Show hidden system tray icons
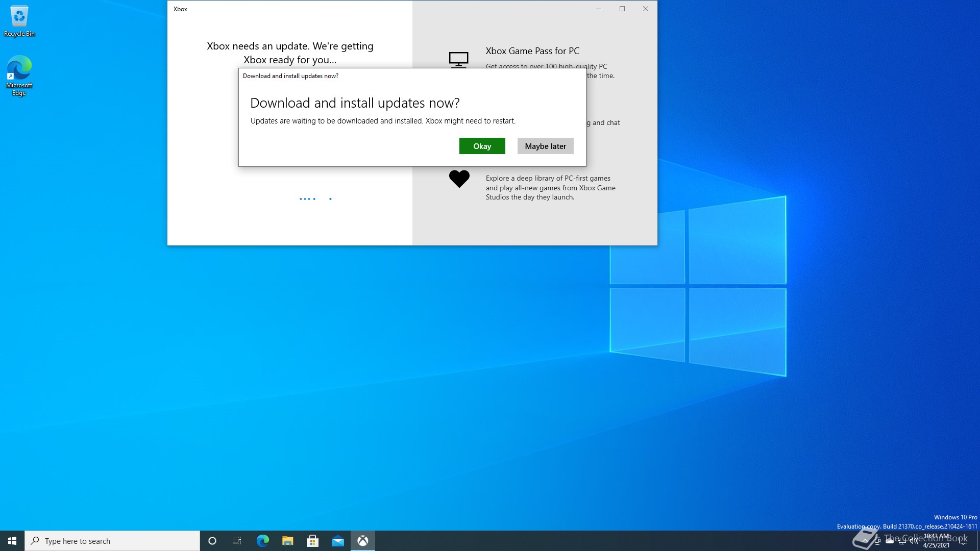980x551 pixels. click(865, 541)
